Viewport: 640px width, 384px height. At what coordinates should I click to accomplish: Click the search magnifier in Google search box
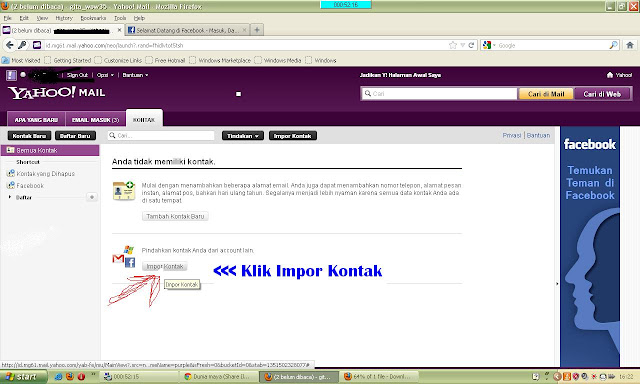[613, 45]
